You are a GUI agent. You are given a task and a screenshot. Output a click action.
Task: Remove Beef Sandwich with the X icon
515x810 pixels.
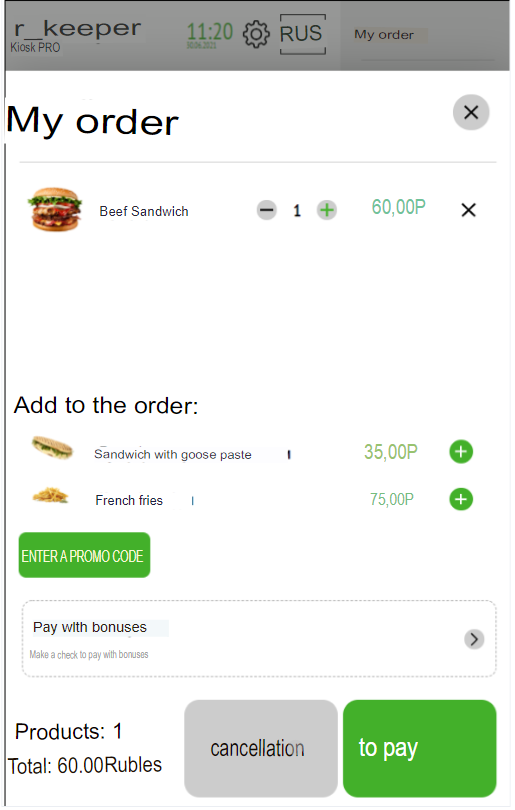coord(469,210)
